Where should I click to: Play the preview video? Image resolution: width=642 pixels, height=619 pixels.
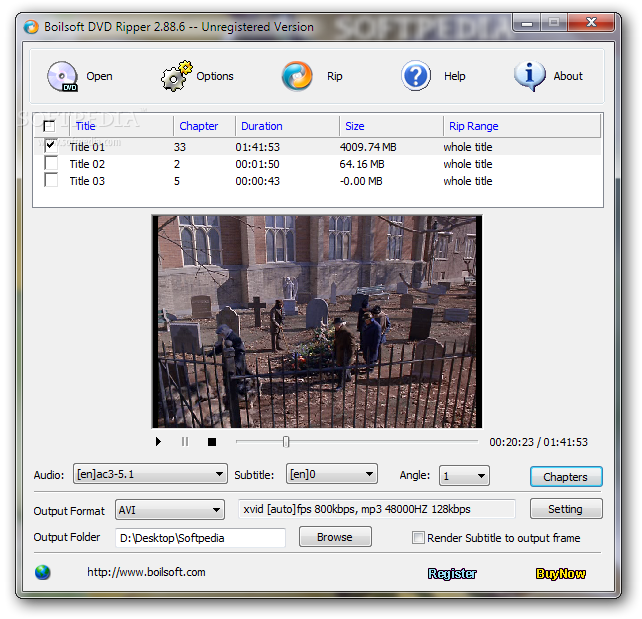point(158,442)
